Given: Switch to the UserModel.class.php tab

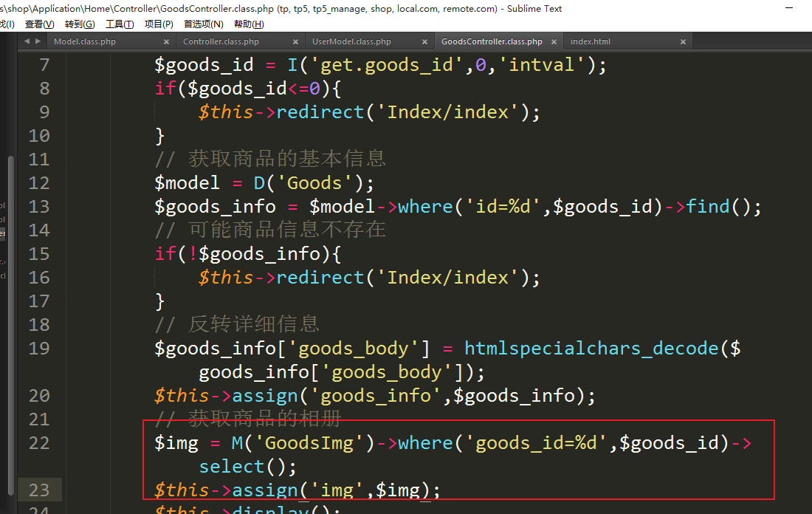Looking at the screenshot, I should (x=351, y=42).
